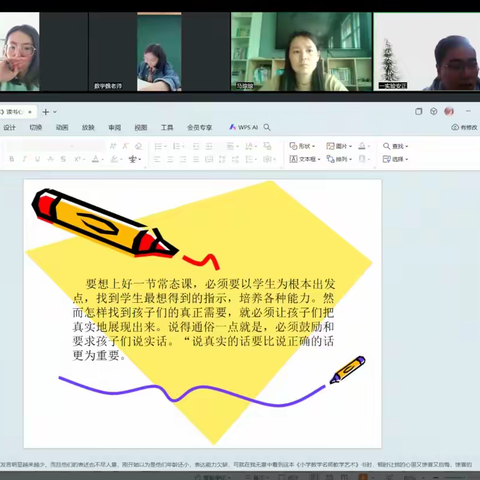Select the small pencil clipart on the slide
Viewport: 480px width, 480px height.
[347, 370]
